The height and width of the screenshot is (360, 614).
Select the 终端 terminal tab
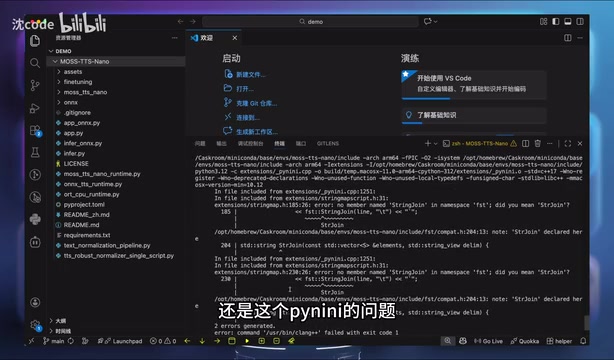279,143
